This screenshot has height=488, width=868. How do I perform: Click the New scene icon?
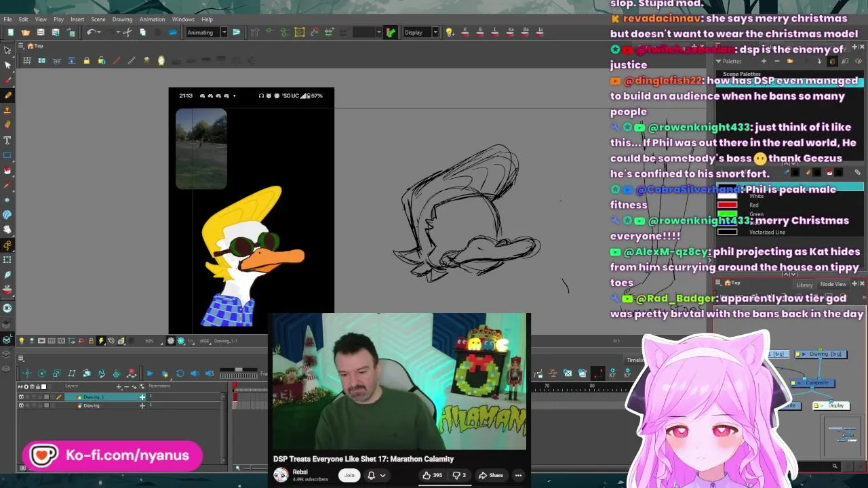click(x=10, y=33)
